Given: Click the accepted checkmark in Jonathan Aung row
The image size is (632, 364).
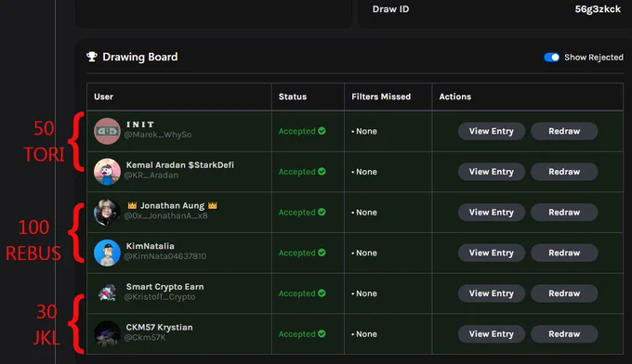Looking at the screenshot, I should click(322, 212).
